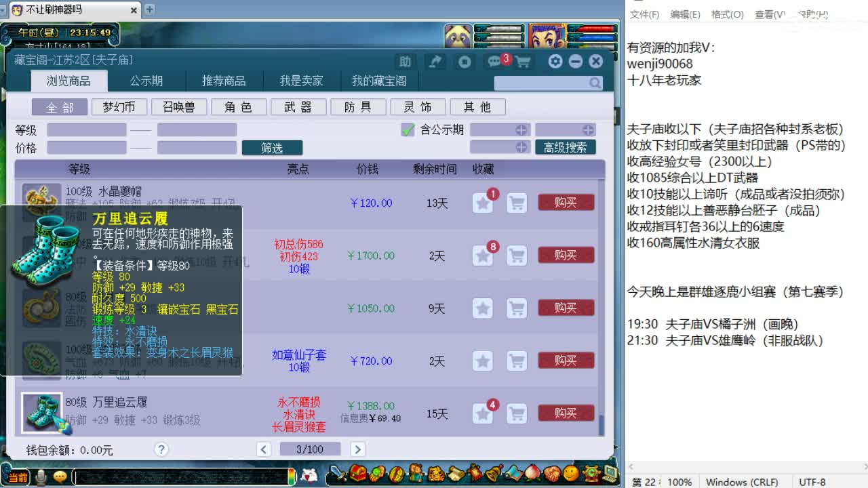The width and height of the screenshot is (868, 488).
Task: Open Notepad 格式(O) menu
Action: pos(727,14)
